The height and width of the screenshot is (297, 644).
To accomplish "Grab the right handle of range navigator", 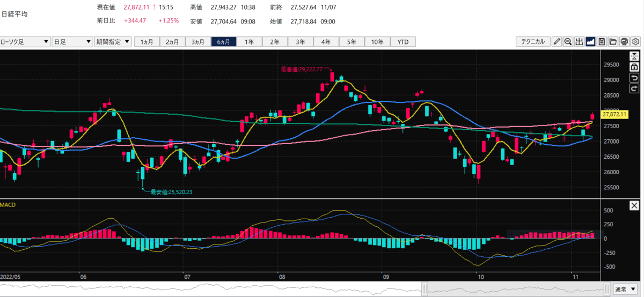I will pos(606,289).
